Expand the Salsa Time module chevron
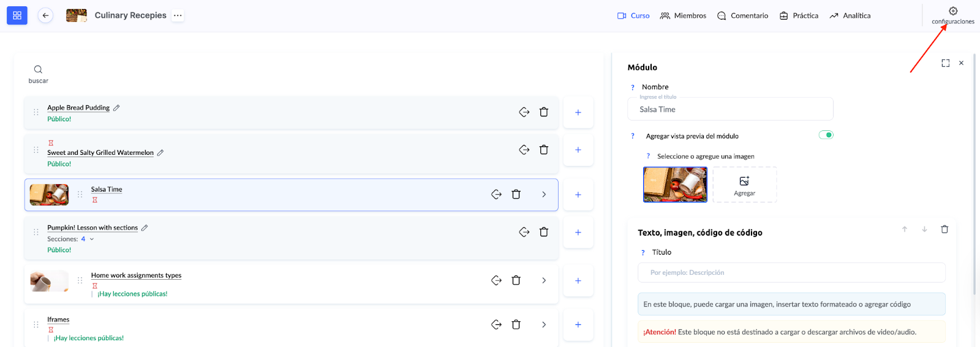The image size is (980, 347). coord(543,194)
